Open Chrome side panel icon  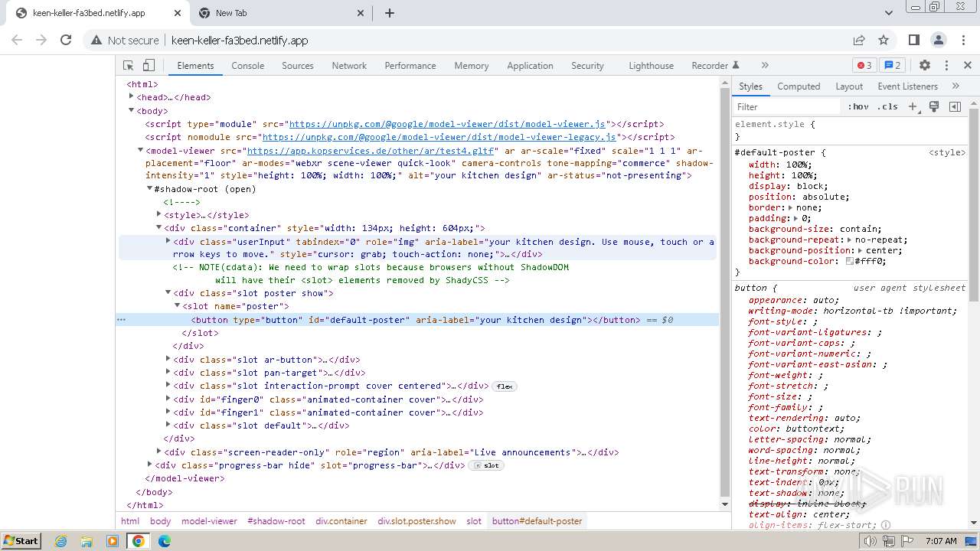click(x=913, y=40)
